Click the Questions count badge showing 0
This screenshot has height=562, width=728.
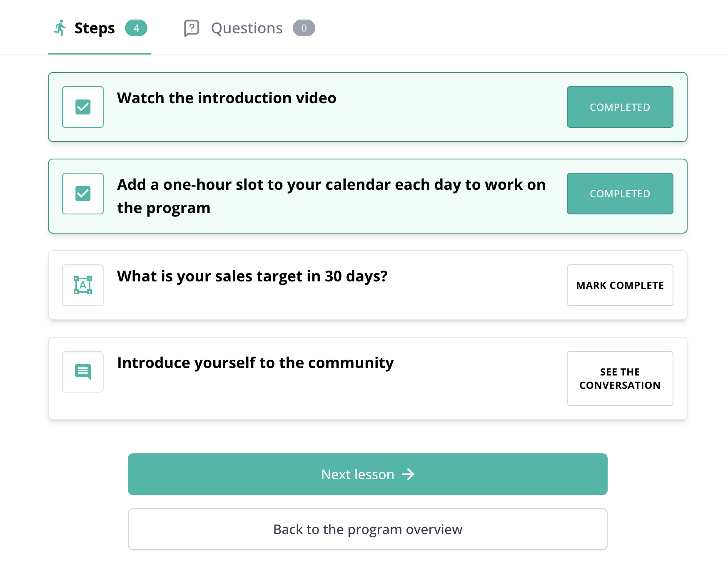pyautogui.click(x=304, y=28)
